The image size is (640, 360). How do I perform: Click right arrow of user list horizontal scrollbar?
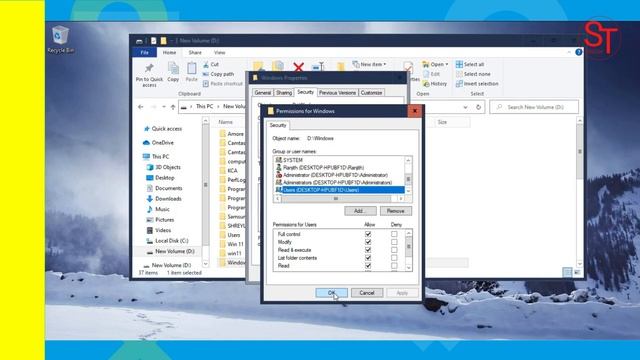click(x=401, y=198)
